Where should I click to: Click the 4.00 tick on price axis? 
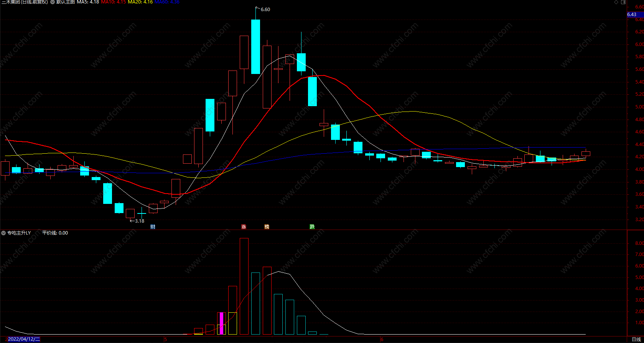tap(639, 169)
